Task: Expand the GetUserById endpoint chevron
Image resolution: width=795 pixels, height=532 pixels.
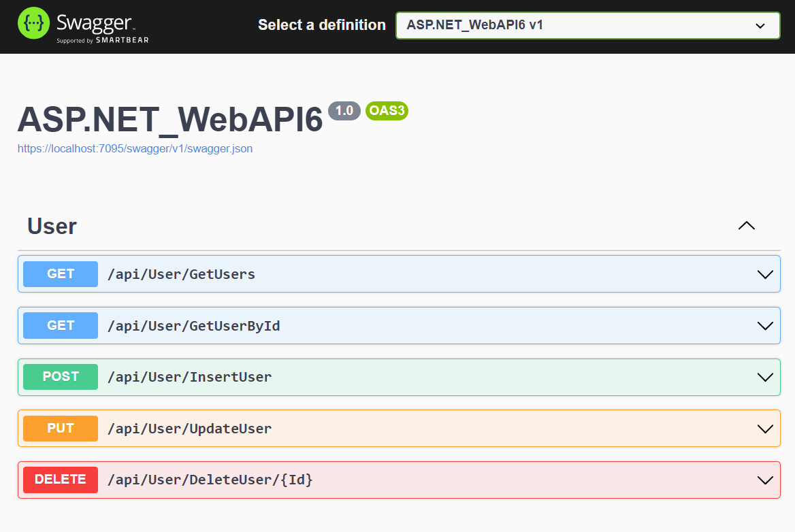Action: 765,326
